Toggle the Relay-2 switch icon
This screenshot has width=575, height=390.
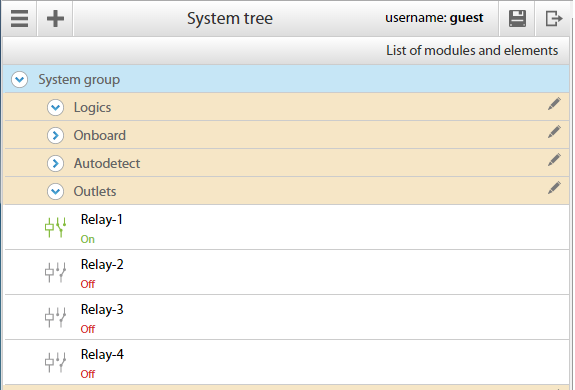(x=55, y=272)
